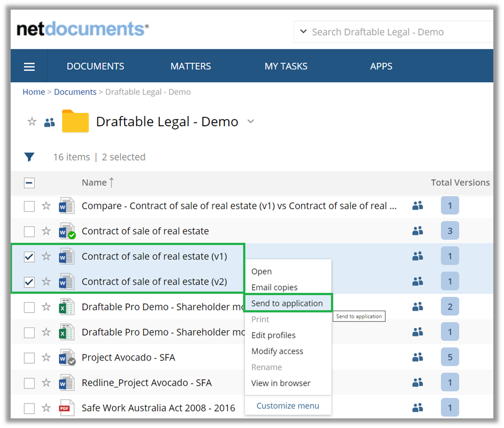Viewport: 504px width, 428px height.
Task: Click the Word icon beside Contract of sale of real estate
Action: [66, 231]
